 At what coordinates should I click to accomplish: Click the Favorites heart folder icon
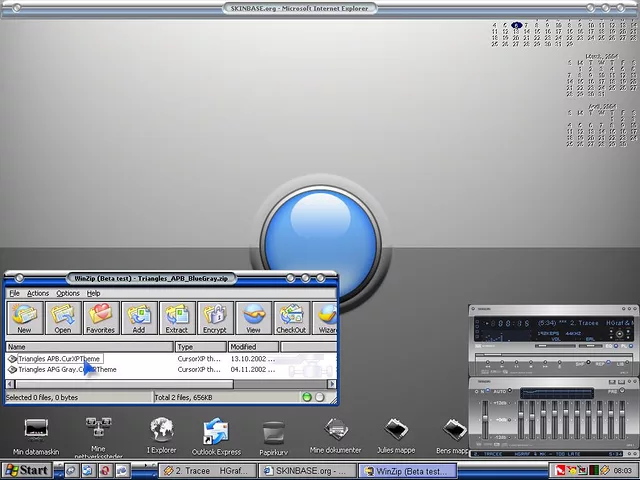pyautogui.click(x=100, y=318)
